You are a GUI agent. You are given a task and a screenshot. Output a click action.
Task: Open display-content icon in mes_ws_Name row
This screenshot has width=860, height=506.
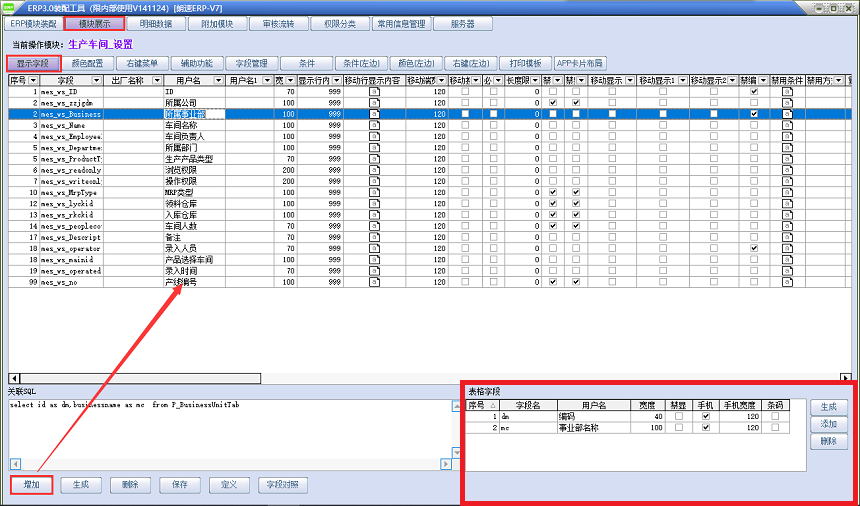click(x=374, y=125)
